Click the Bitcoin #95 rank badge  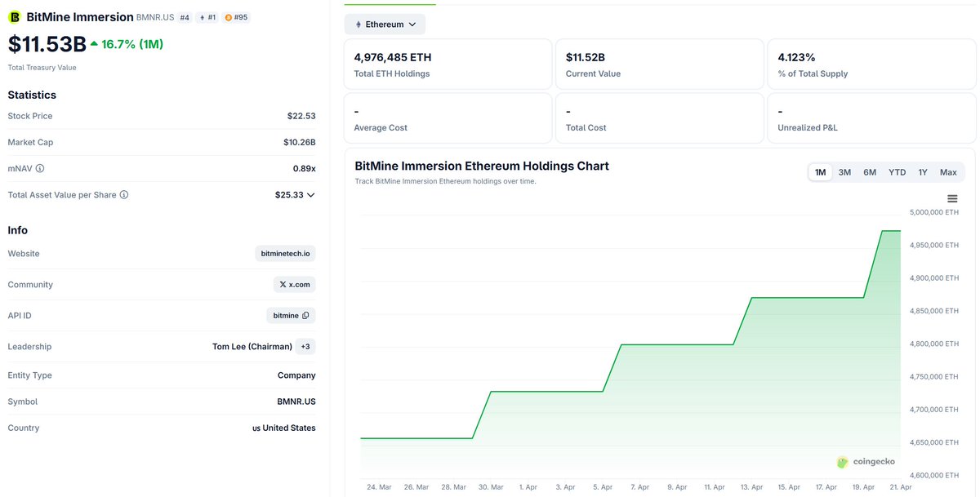pos(236,17)
